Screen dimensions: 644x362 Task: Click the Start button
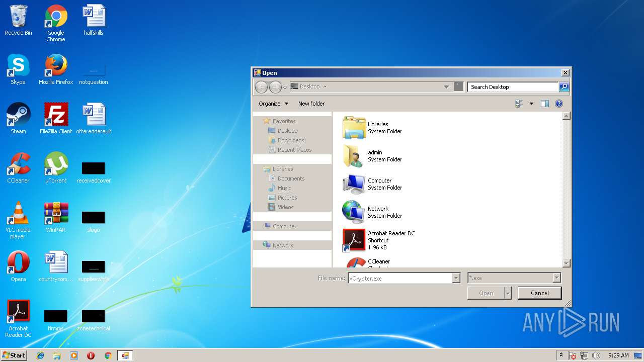click(x=14, y=355)
